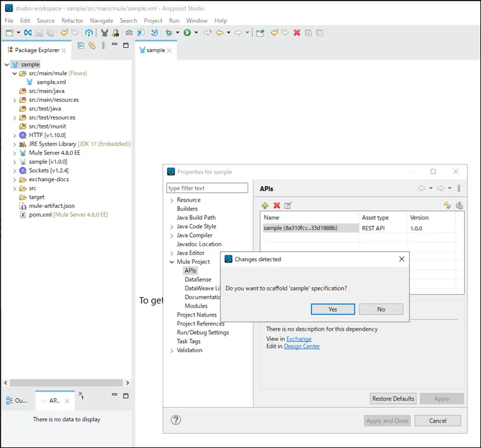Switch to the Outline tab at bottom left
Image resolution: width=481 pixels, height=448 pixels.
pos(17,400)
